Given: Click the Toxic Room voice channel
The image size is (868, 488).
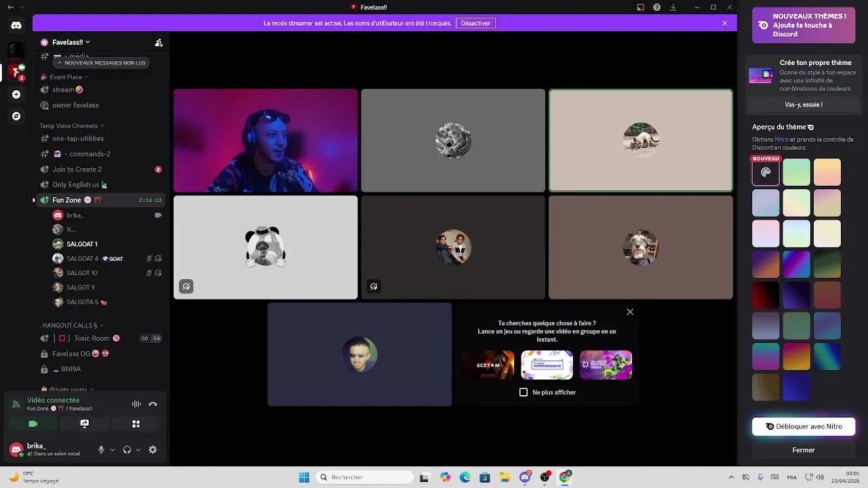Looking at the screenshot, I should [101, 338].
